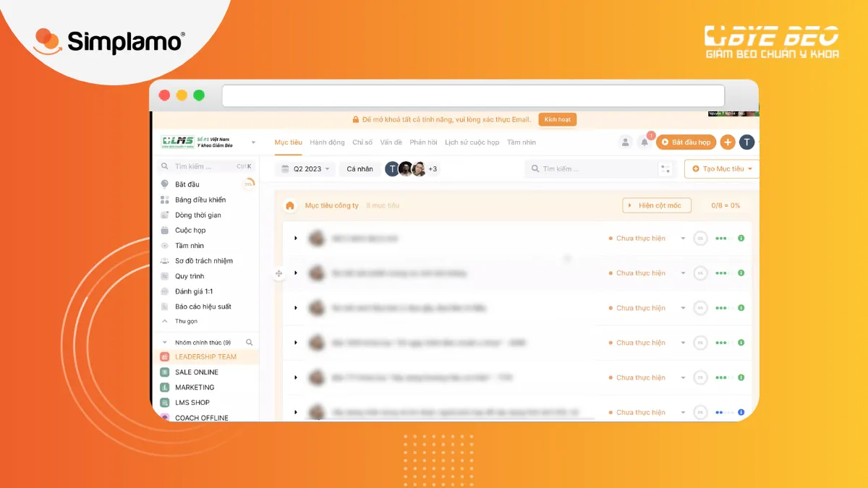This screenshot has height=488, width=868.
Task: Click the 0% progress circle on first goal
Action: point(700,238)
